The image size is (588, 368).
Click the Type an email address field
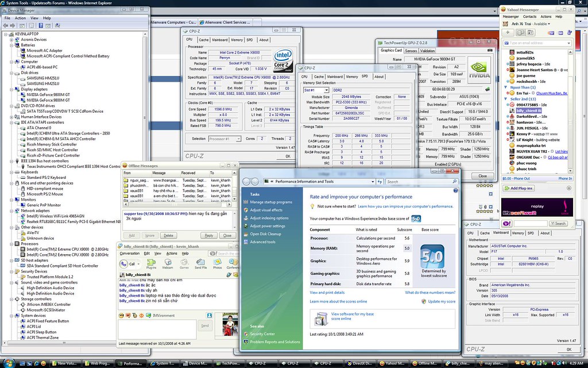pos(537,43)
